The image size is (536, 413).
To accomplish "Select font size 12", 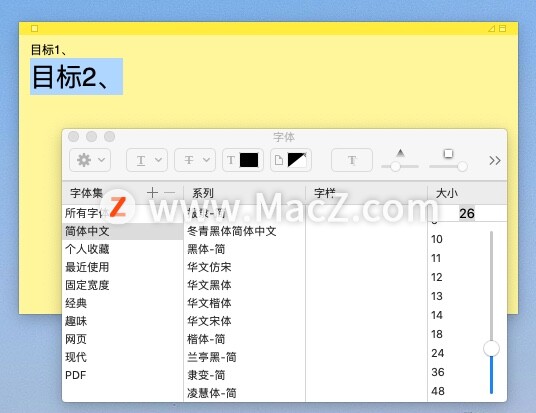I will click(x=437, y=277).
